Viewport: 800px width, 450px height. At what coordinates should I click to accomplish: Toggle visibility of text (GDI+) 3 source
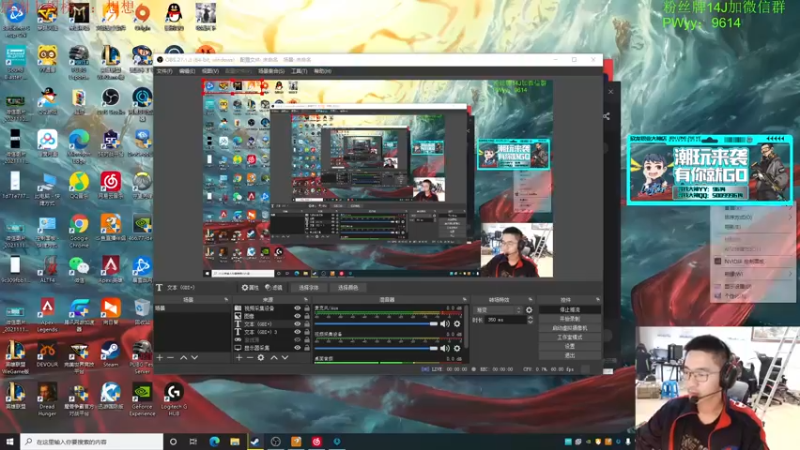(x=297, y=332)
